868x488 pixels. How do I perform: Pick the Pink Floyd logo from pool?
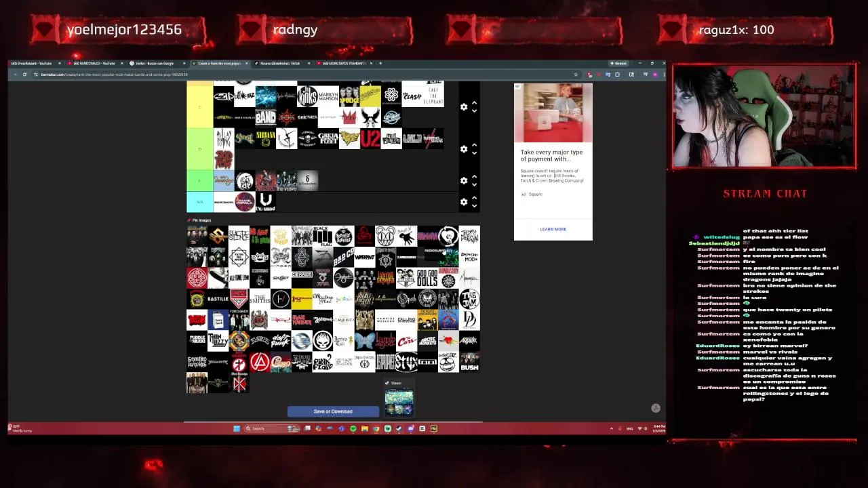click(323, 362)
